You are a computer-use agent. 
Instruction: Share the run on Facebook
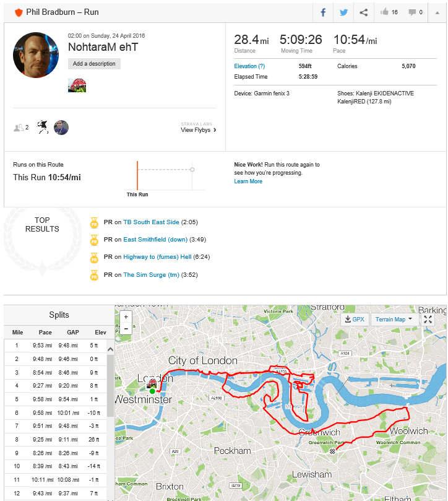pos(323,12)
